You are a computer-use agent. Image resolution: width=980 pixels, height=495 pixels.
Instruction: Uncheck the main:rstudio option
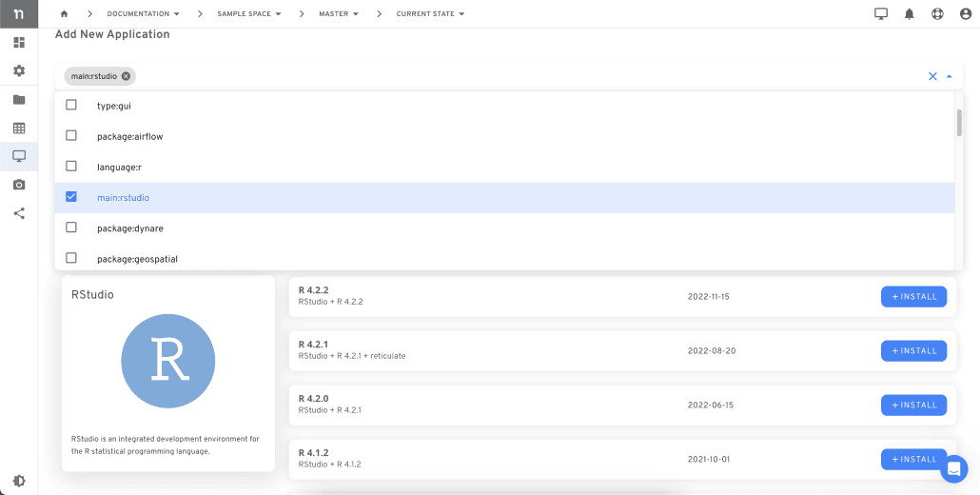coord(71,197)
